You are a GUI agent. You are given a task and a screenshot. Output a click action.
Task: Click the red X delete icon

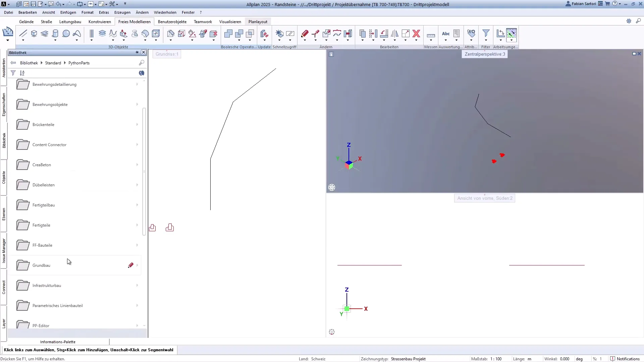click(x=416, y=34)
